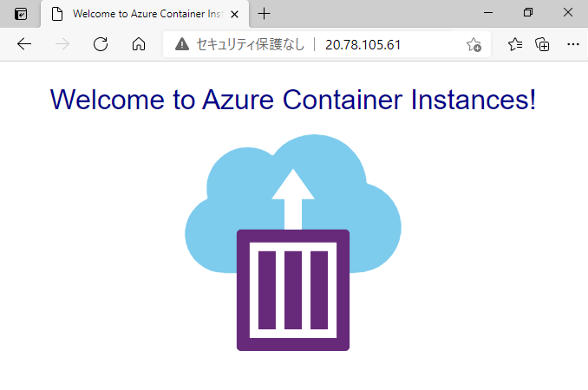Open a new tab with plus button
This screenshot has width=588, height=390.
(x=264, y=14)
